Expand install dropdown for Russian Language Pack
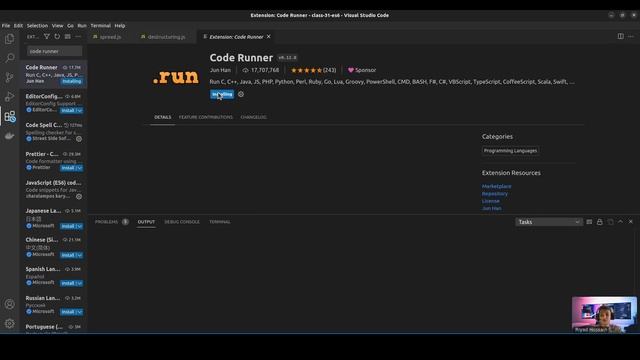The image size is (640, 360). point(80,312)
